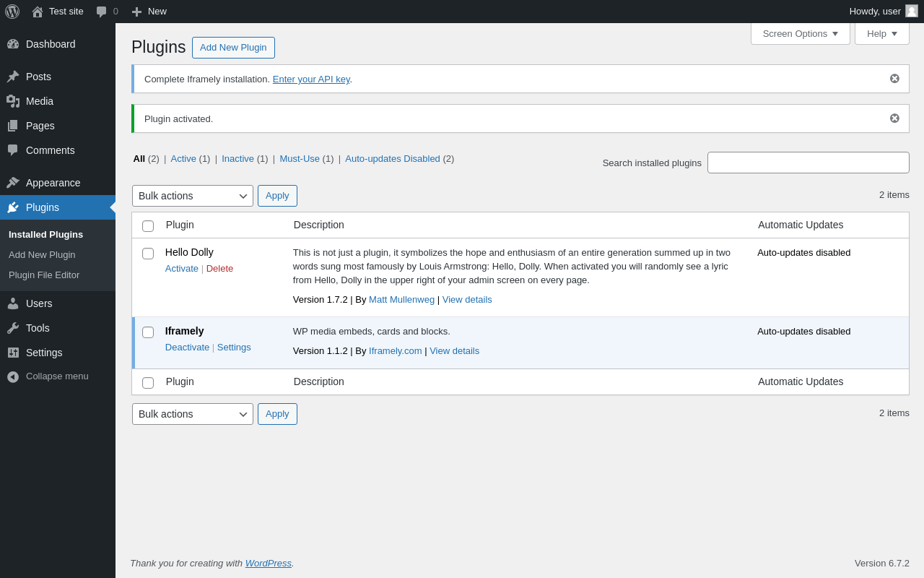
Task: Select the Iframely plugin checkbox
Action: (x=148, y=332)
